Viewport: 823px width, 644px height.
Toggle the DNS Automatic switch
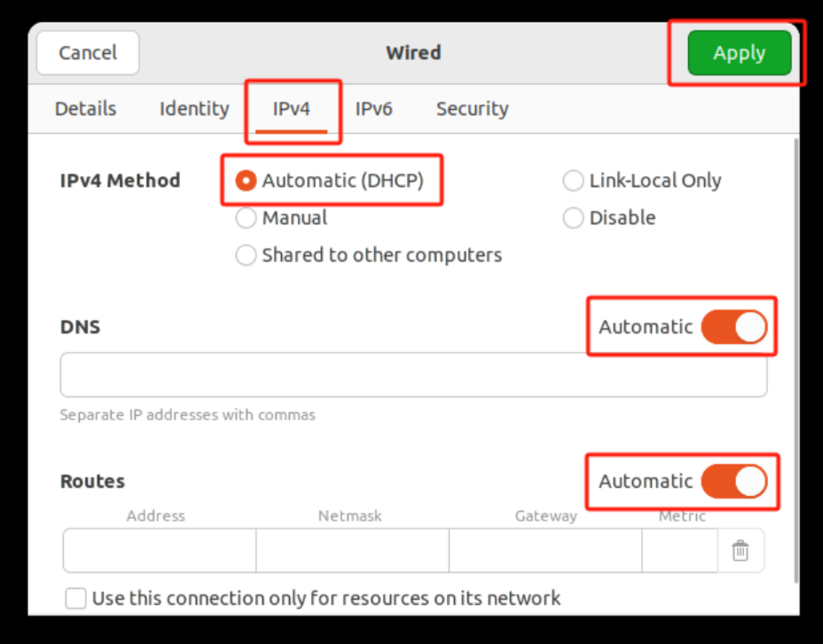(x=733, y=327)
